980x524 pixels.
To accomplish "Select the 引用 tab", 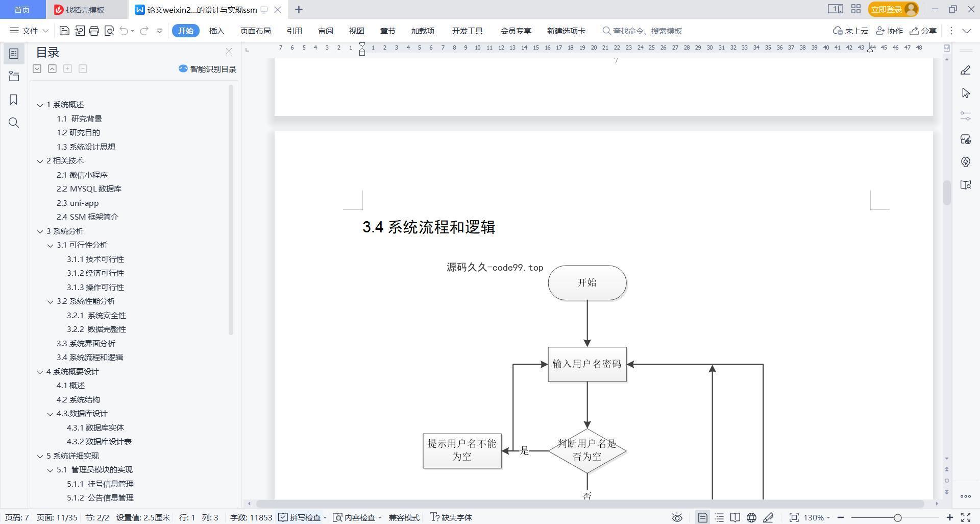I will click(294, 31).
